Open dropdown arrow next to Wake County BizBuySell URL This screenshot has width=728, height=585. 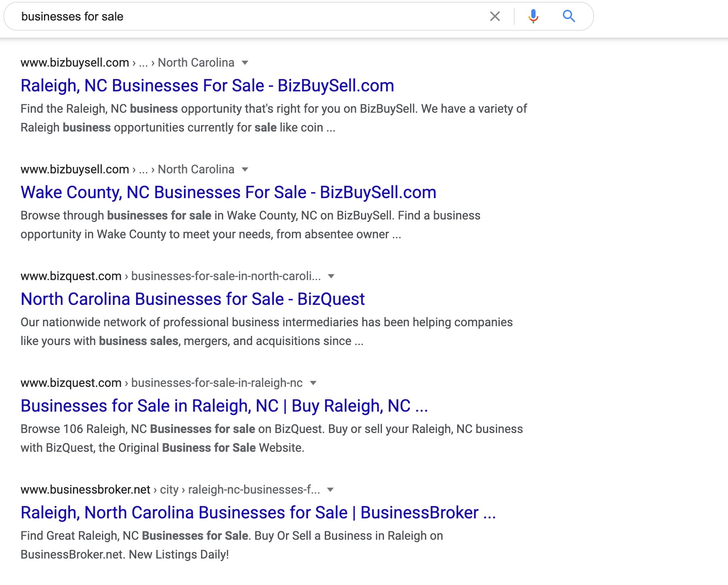245,170
